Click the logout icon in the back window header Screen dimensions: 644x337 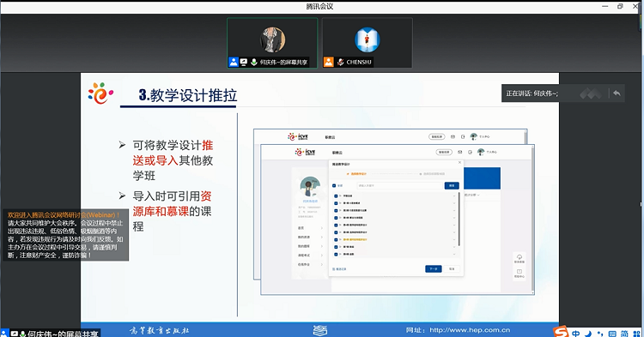point(463,136)
